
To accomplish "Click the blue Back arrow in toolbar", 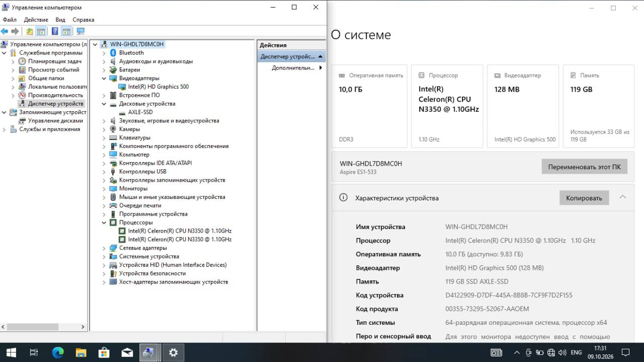I will (x=5, y=31).
